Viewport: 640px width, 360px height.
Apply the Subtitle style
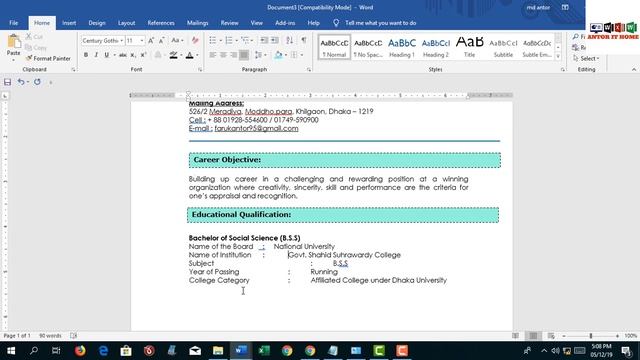click(503, 47)
